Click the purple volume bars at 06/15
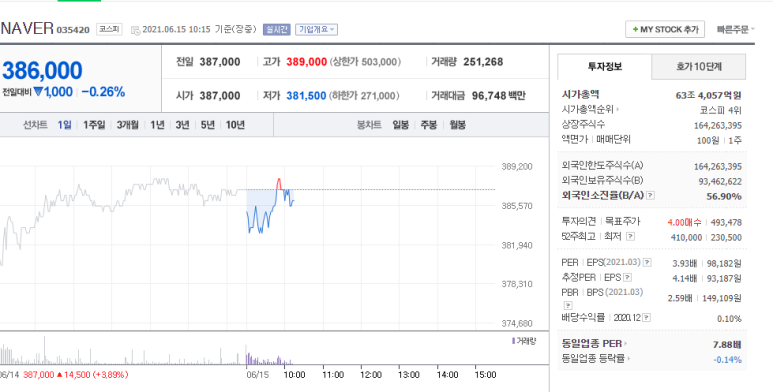 269,359
